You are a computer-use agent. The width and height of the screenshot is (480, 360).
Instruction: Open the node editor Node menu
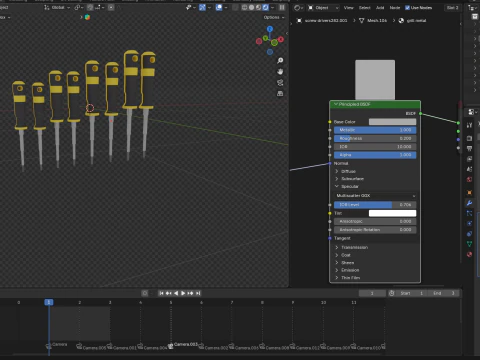(395, 7)
